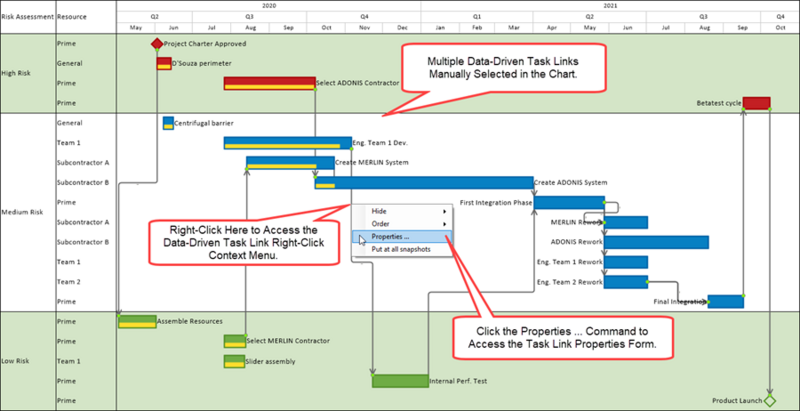Screen dimensions: 800x411
Task: Click the Resource column header
Action: click(x=72, y=17)
